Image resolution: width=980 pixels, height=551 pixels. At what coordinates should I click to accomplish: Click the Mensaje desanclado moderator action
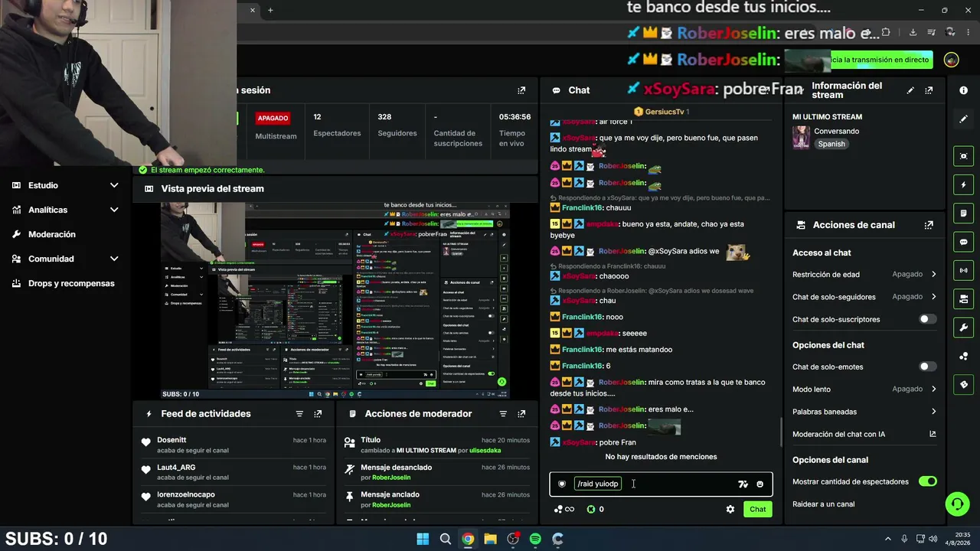[397, 468]
